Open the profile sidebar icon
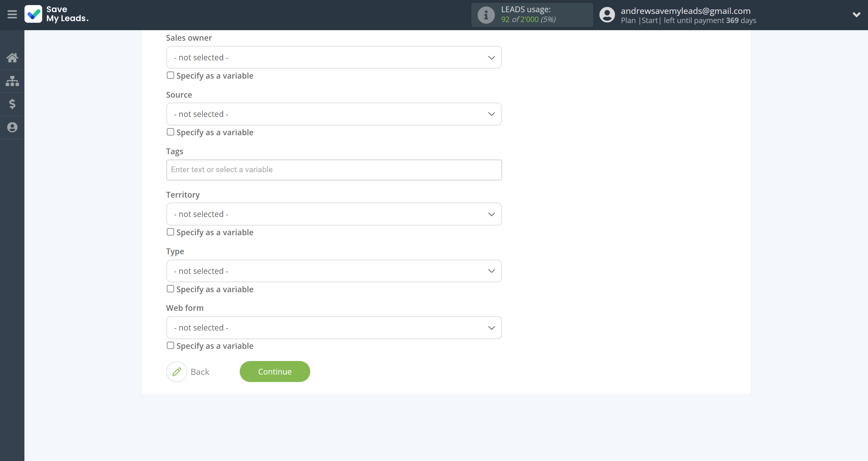This screenshot has height=461, width=868. 12,127
